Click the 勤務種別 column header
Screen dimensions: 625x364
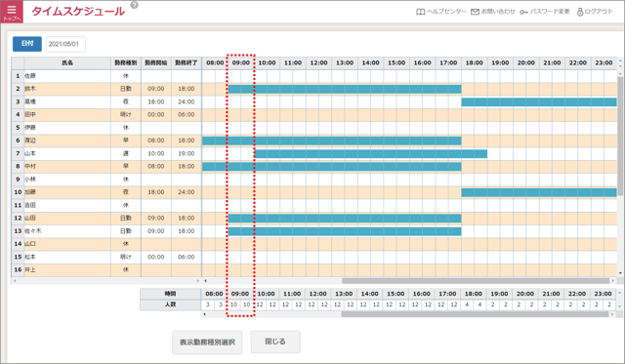point(126,62)
